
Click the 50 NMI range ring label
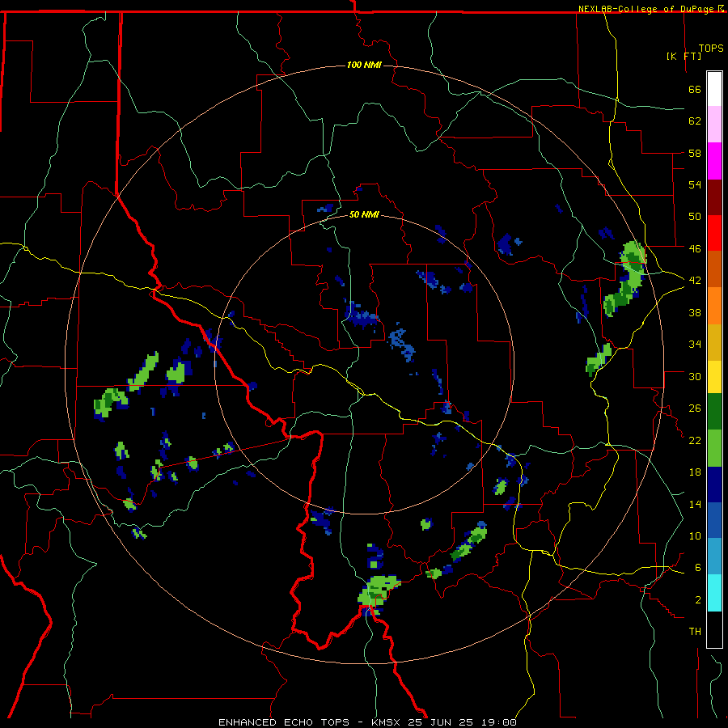pos(364,214)
